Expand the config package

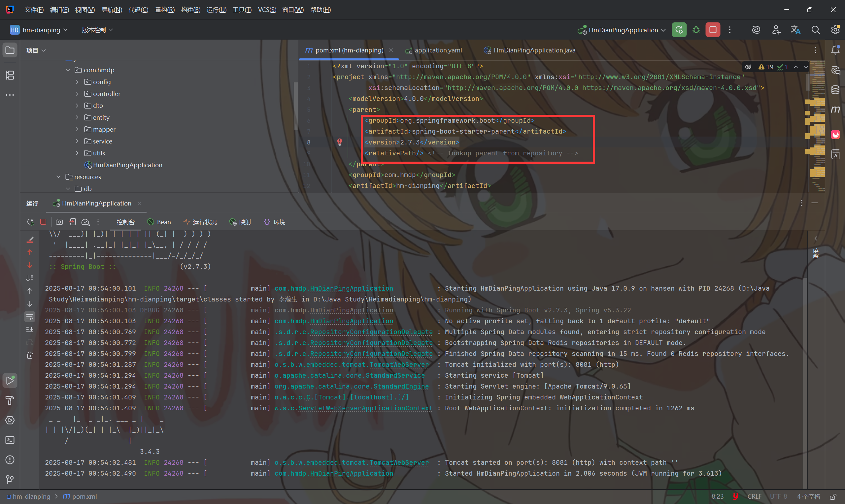click(x=77, y=82)
